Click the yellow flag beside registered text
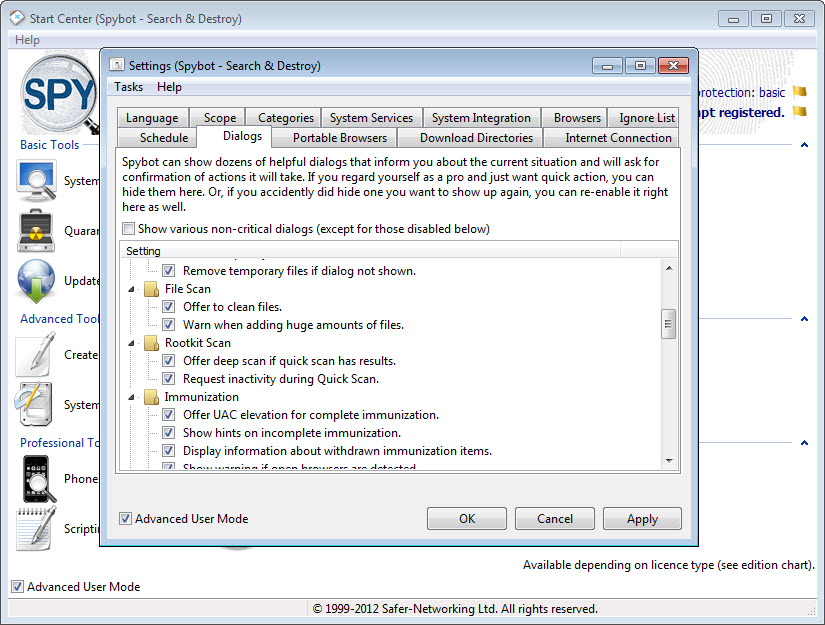Image resolution: width=825 pixels, height=625 pixels. [800, 112]
